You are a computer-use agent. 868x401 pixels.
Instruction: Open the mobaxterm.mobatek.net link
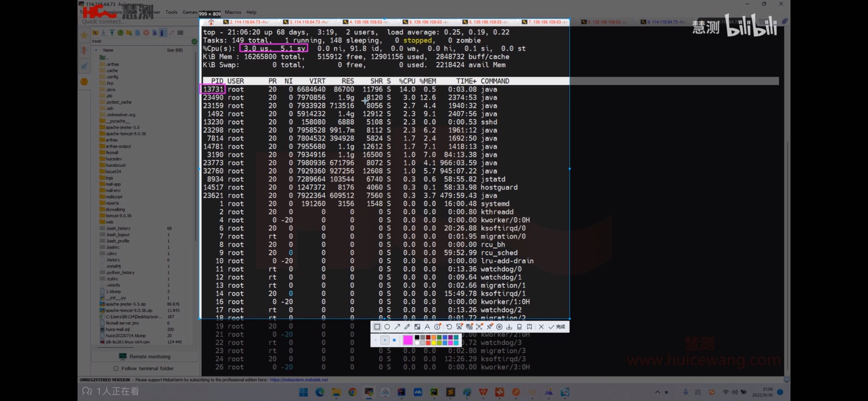299,380
